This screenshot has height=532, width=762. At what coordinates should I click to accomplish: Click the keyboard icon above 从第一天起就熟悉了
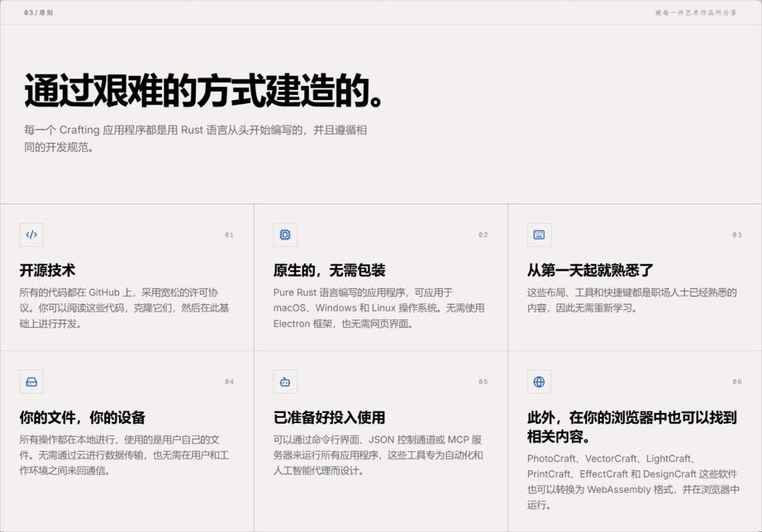[539, 235]
